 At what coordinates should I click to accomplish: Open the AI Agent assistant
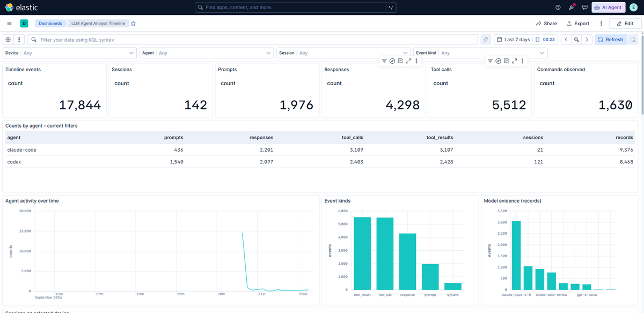(608, 8)
